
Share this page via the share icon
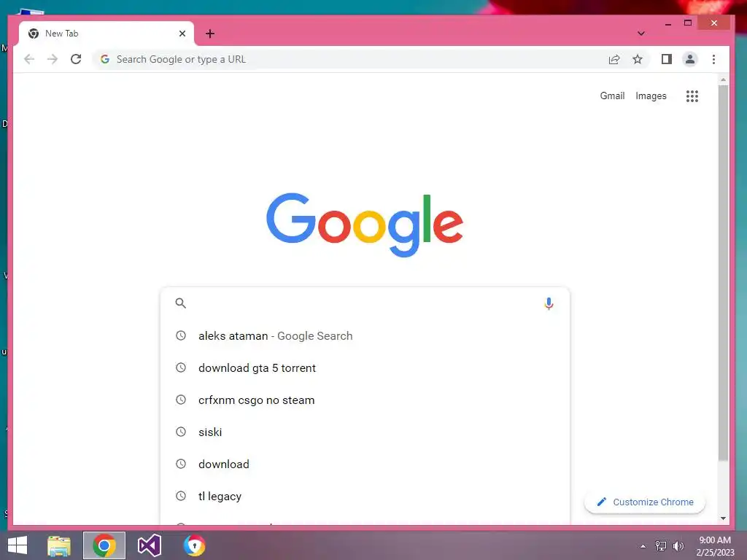(x=614, y=59)
